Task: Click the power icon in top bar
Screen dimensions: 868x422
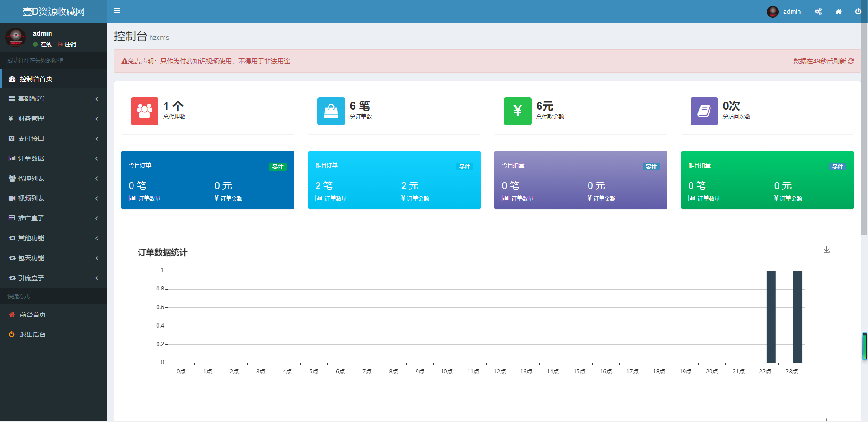Action: point(858,12)
